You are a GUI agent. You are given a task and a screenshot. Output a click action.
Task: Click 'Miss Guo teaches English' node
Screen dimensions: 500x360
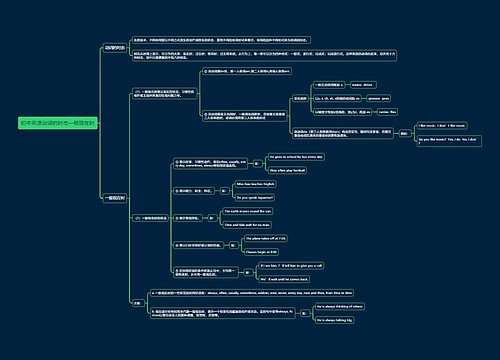pyautogui.click(x=255, y=184)
